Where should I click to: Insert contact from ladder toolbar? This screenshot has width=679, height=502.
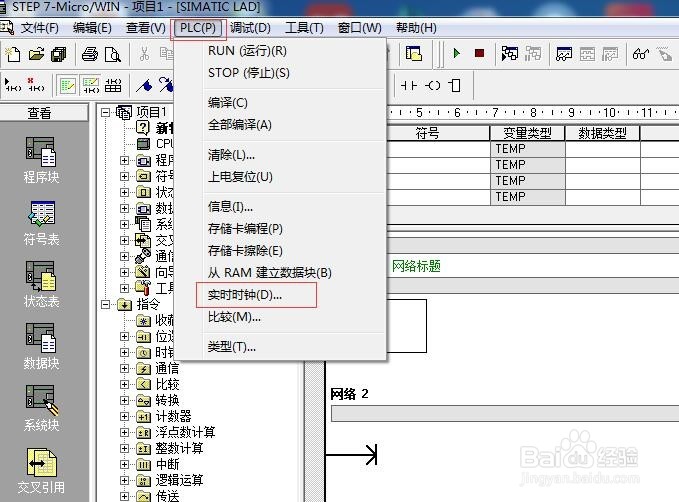click(409, 85)
